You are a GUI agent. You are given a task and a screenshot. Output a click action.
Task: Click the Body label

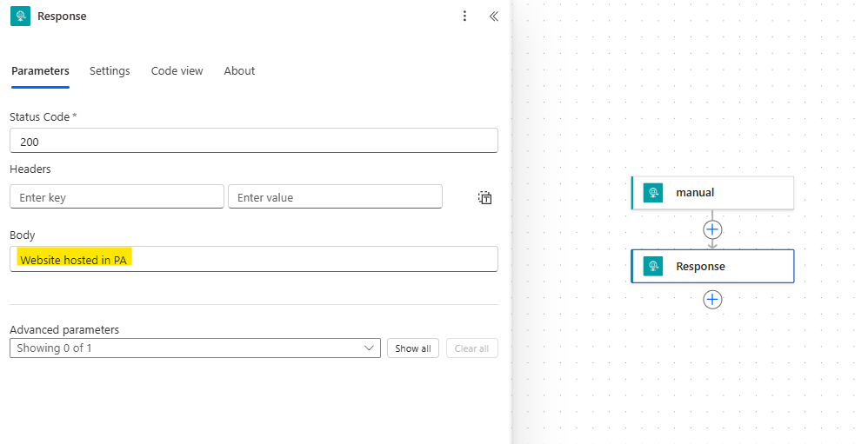click(22, 235)
